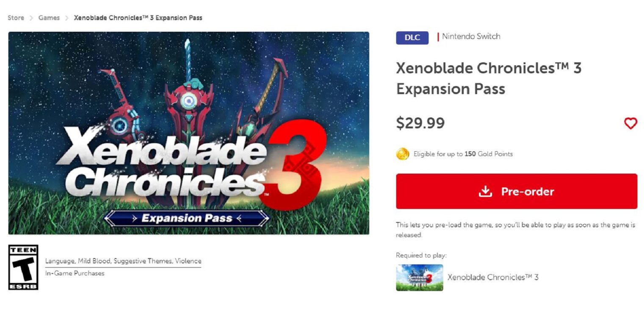Select Xenoblade Chronicles 3 Expansion Pass breadcrumb
This screenshot has height=322, width=644.
click(138, 18)
